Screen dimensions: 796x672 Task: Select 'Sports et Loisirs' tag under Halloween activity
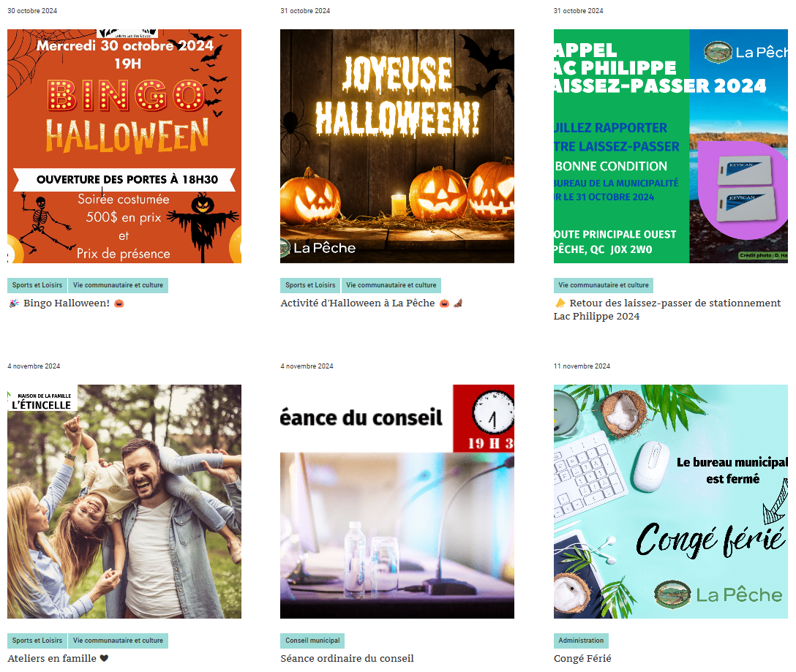tap(310, 285)
